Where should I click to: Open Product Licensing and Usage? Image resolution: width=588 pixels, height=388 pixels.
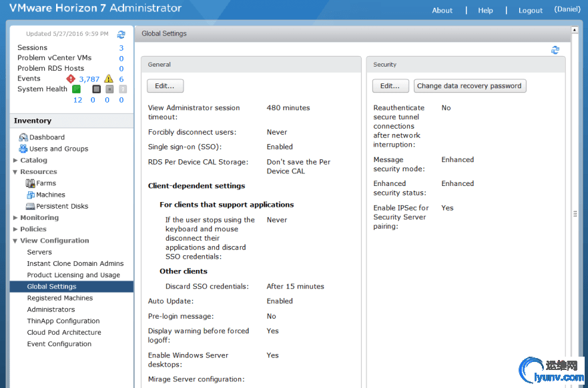coord(73,275)
